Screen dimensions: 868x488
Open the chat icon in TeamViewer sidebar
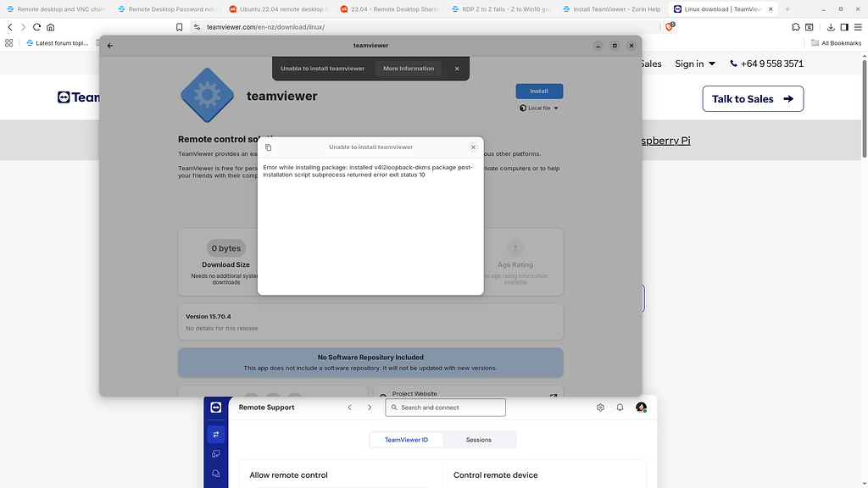215,472
